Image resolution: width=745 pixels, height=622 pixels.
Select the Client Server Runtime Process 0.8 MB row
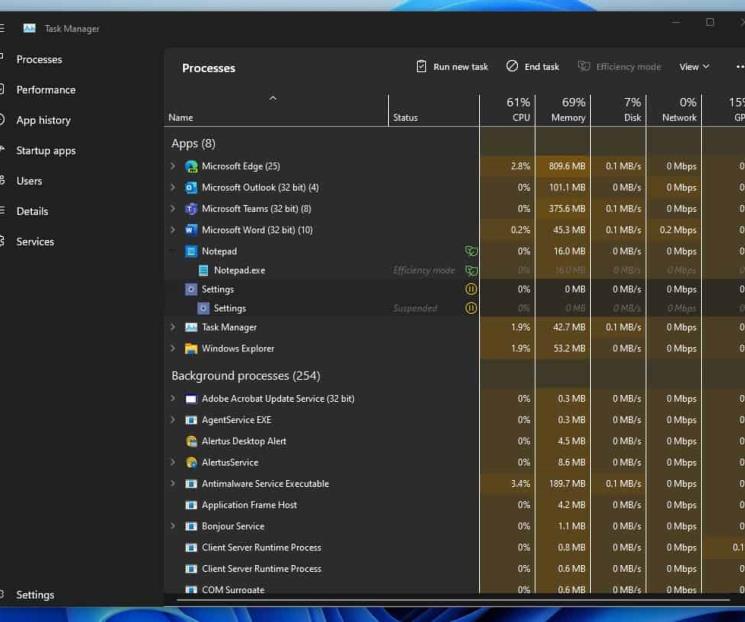click(x=455, y=547)
